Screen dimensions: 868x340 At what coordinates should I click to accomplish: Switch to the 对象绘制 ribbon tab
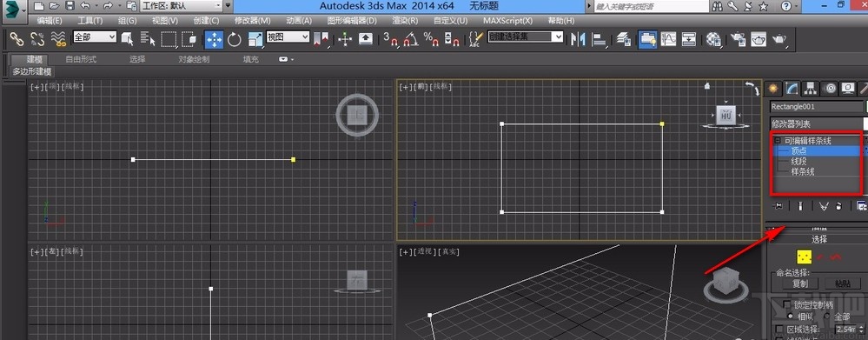click(194, 59)
